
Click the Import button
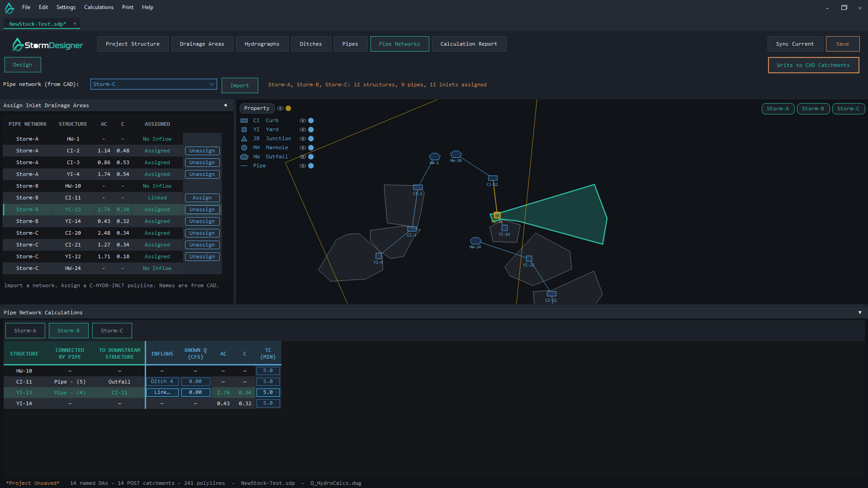click(240, 85)
